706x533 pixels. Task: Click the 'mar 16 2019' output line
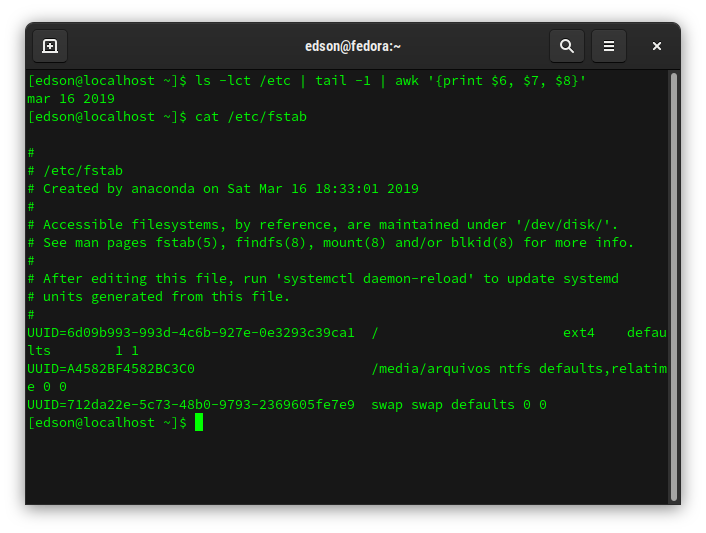(71, 99)
